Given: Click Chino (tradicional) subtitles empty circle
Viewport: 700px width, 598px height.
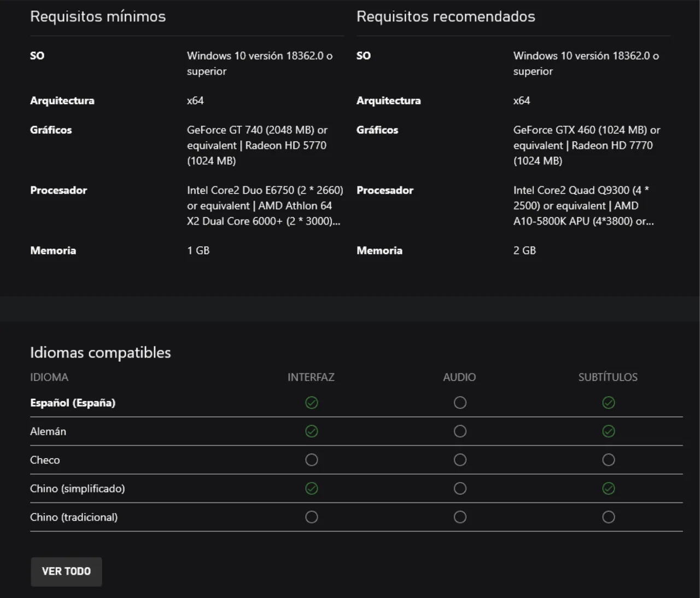Looking at the screenshot, I should tap(609, 517).
